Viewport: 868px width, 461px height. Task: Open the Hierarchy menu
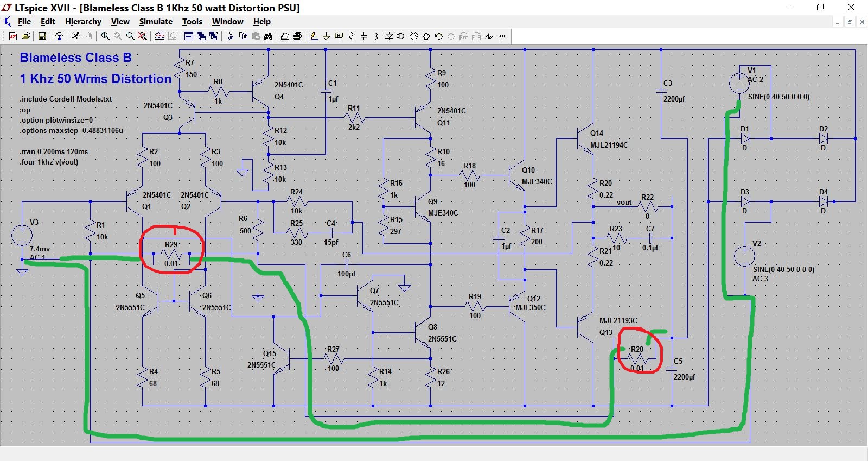(x=83, y=22)
